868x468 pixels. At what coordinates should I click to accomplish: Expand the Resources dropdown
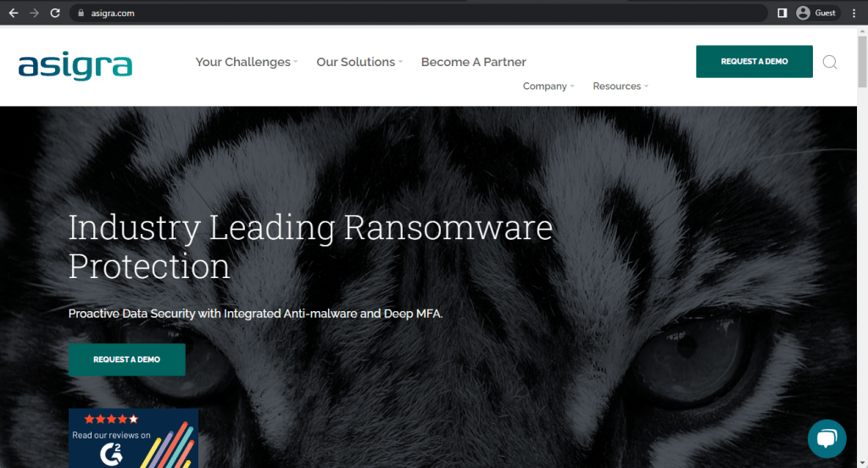click(620, 86)
